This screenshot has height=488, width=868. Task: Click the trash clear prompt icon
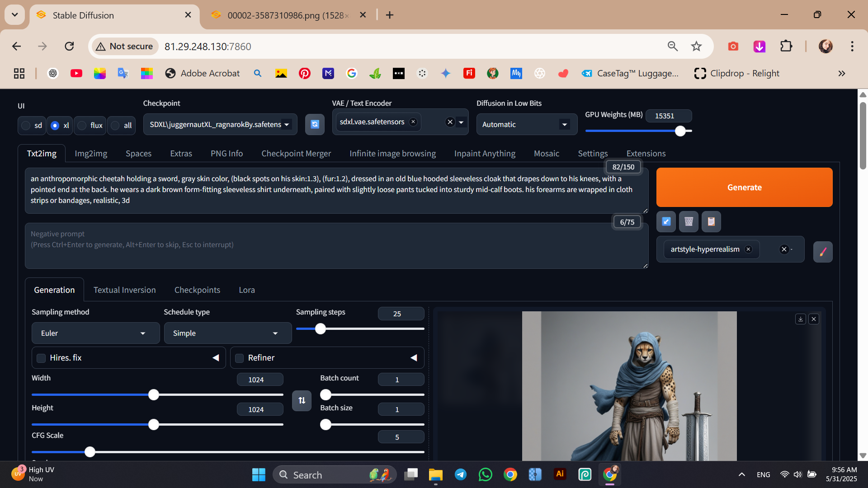[x=689, y=221]
